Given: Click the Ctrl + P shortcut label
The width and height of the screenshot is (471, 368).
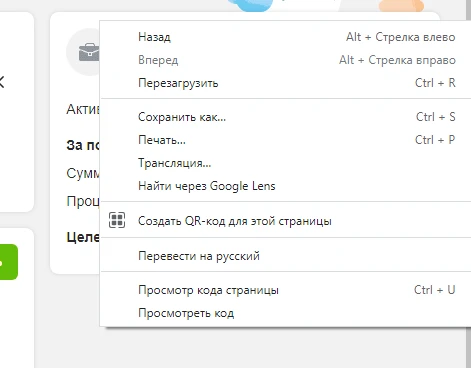Looking at the screenshot, I should (x=435, y=140).
